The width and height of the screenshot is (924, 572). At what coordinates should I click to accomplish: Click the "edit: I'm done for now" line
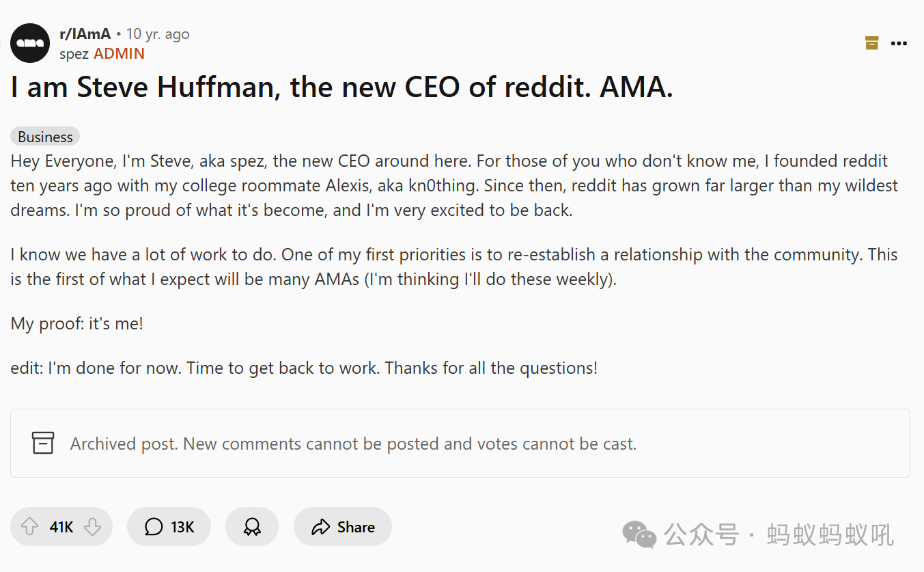pyautogui.click(x=304, y=368)
